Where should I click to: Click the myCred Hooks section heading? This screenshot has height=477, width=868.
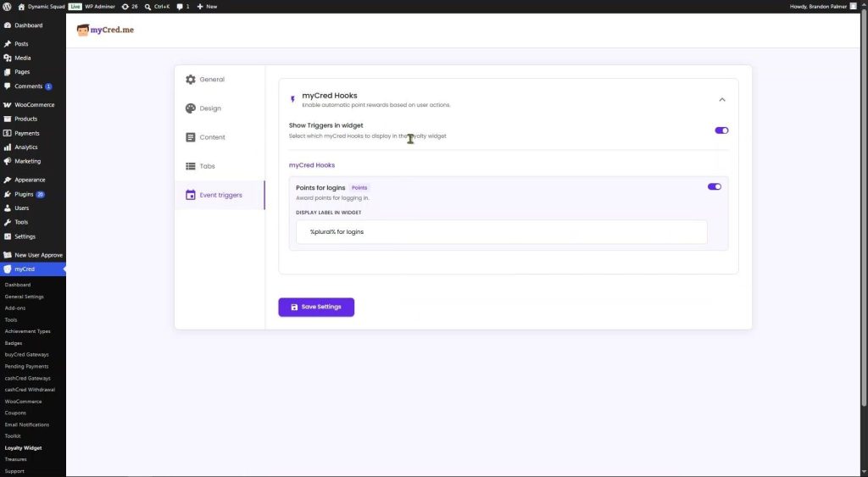click(312, 165)
